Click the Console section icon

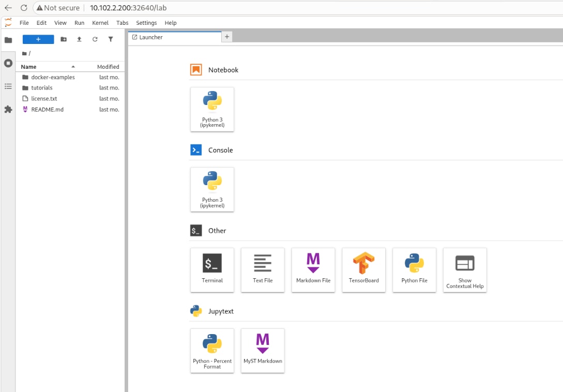point(196,150)
